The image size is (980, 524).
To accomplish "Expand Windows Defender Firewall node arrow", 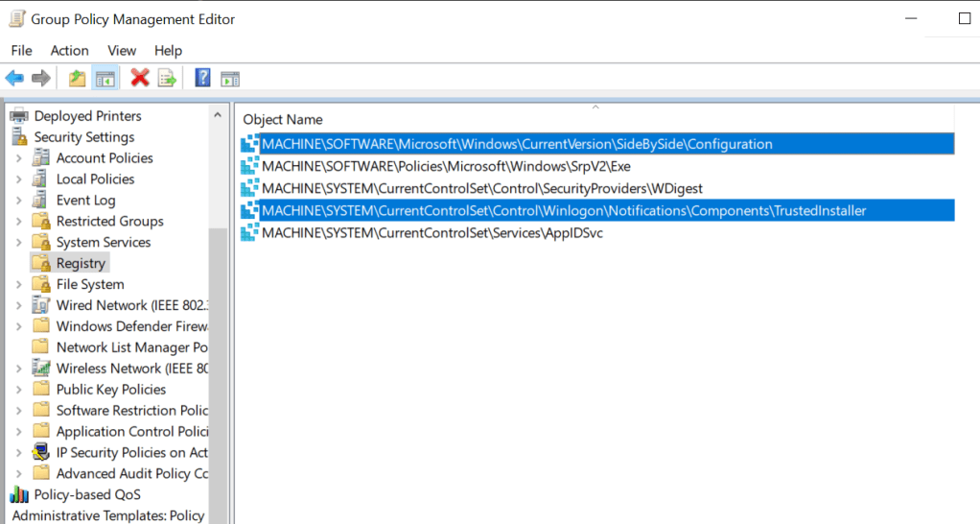I will pos(19,327).
